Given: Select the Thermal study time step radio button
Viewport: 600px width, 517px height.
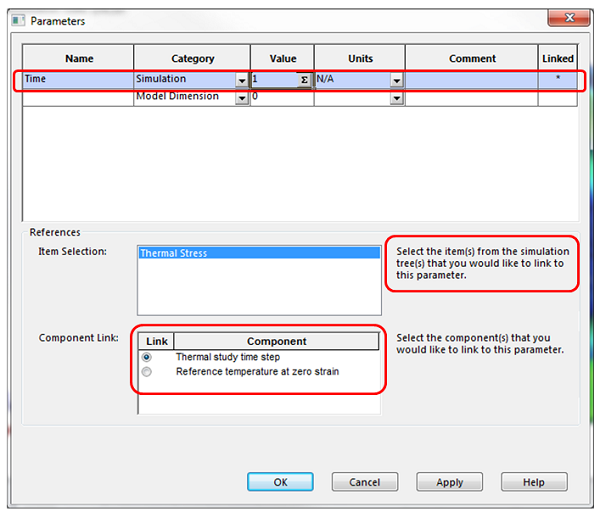Looking at the screenshot, I should [147, 357].
